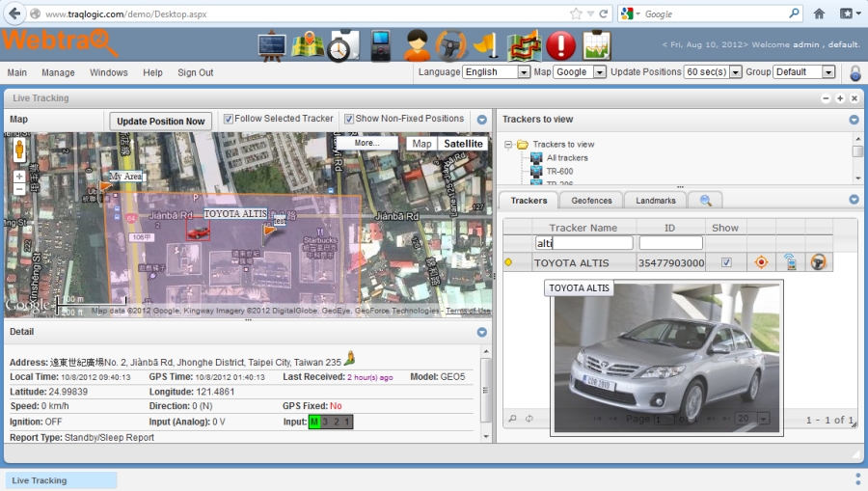The width and height of the screenshot is (868, 491).
Task: Click the green M input indicator
Action: coord(313,422)
